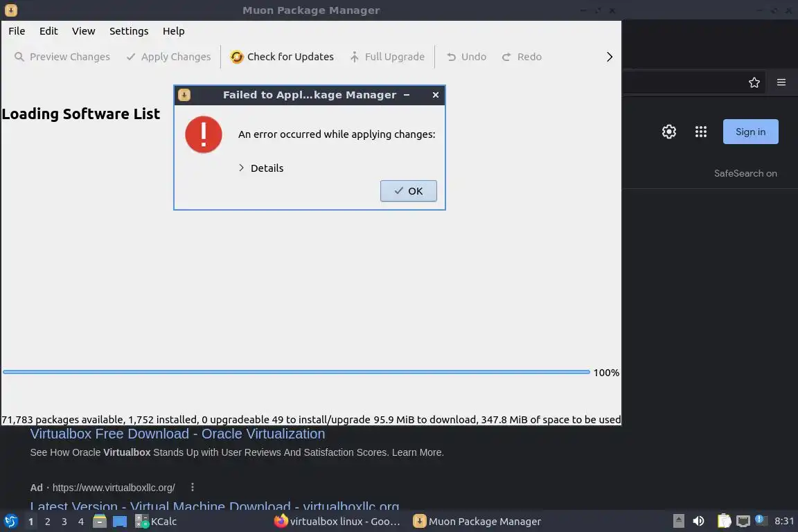This screenshot has width=798, height=532.
Task: Click the clock showing 8:31
Action: 783,521
